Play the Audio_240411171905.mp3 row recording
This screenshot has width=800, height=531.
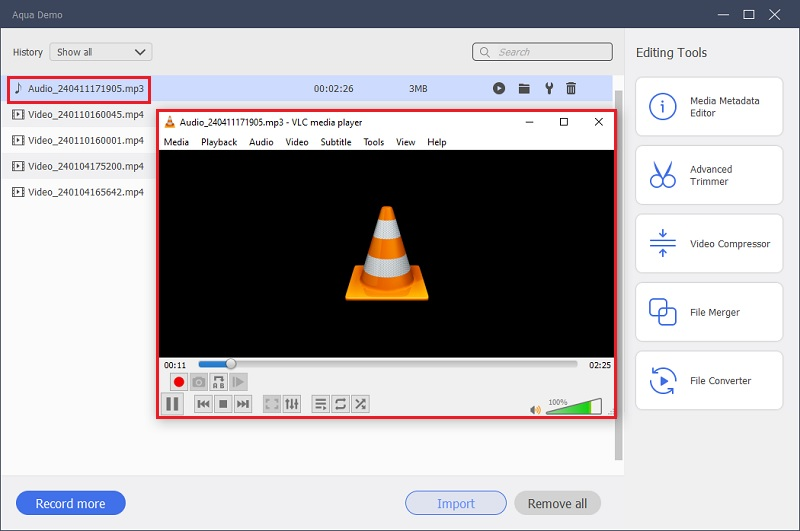498,88
